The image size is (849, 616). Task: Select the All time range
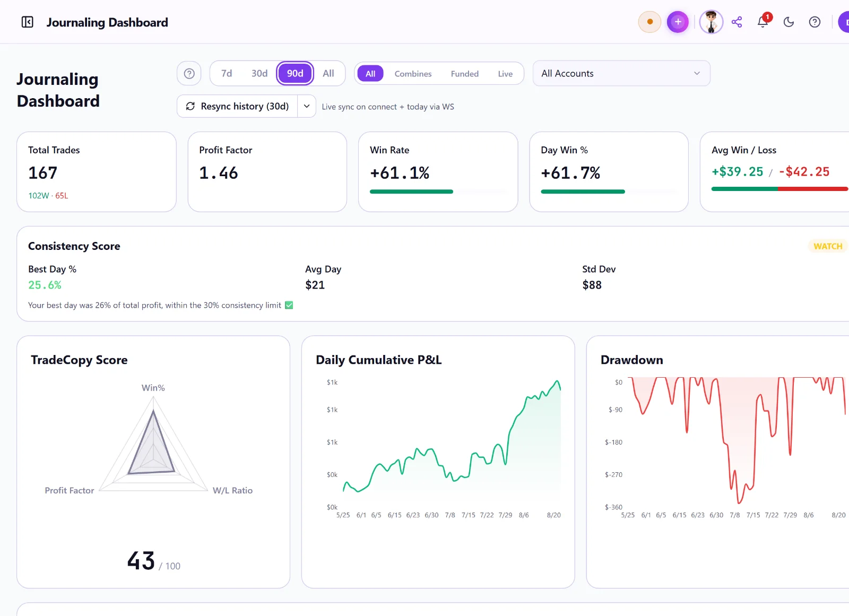coord(328,73)
